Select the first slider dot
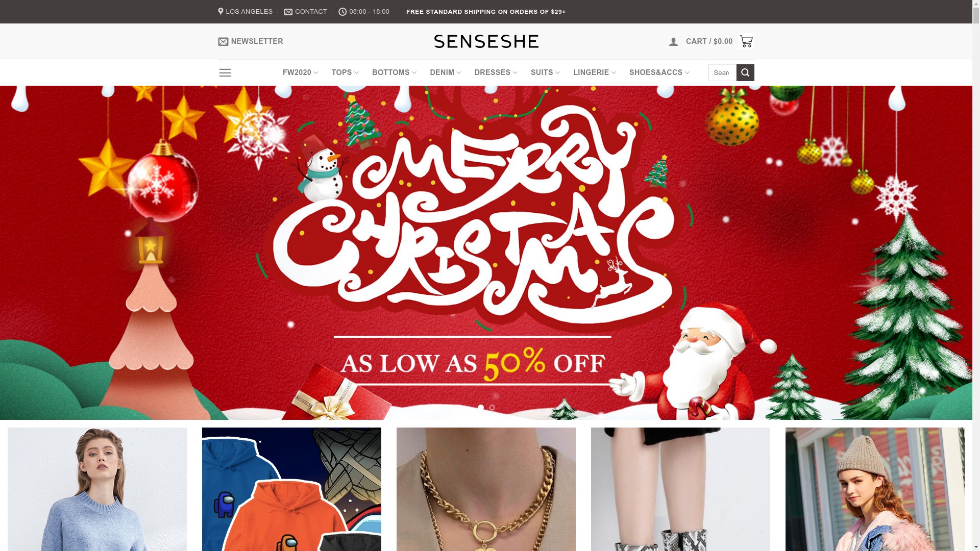Viewport: 980px width, 551px height. tap(481, 408)
